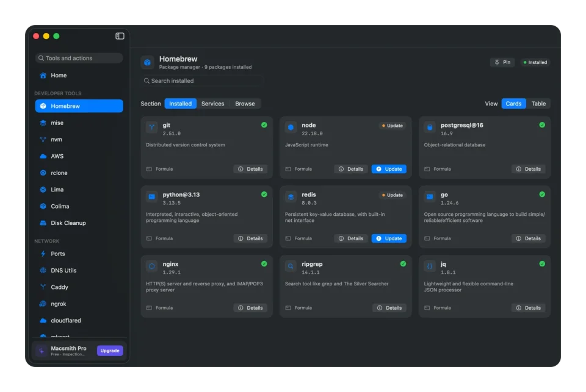The width and height of the screenshot is (586, 392).
Task: Click the nginx package icon
Action: point(152,266)
